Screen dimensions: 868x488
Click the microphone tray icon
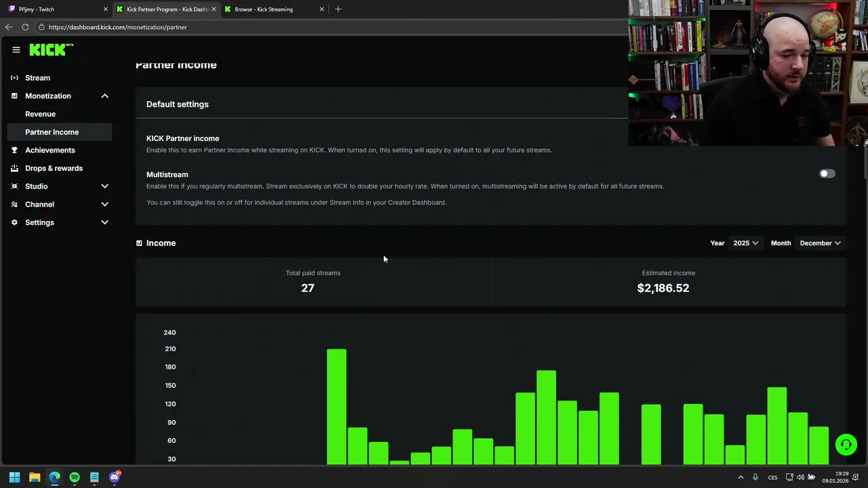pyautogui.click(x=755, y=477)
